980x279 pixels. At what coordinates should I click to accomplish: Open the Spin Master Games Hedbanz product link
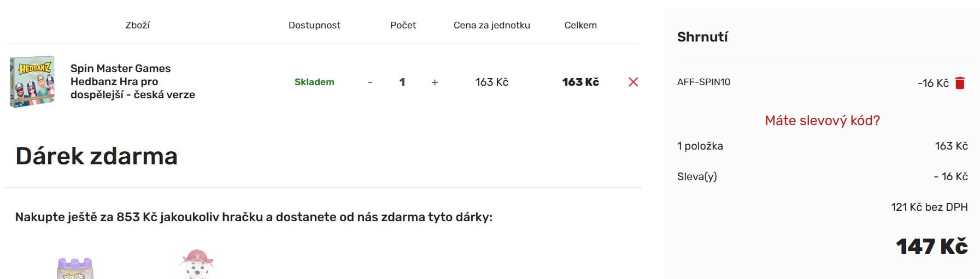pyautogui.click(x=133, y=81)
